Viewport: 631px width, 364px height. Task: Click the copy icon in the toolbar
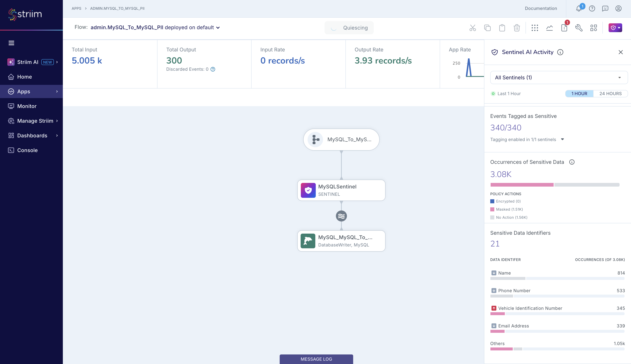487,28
